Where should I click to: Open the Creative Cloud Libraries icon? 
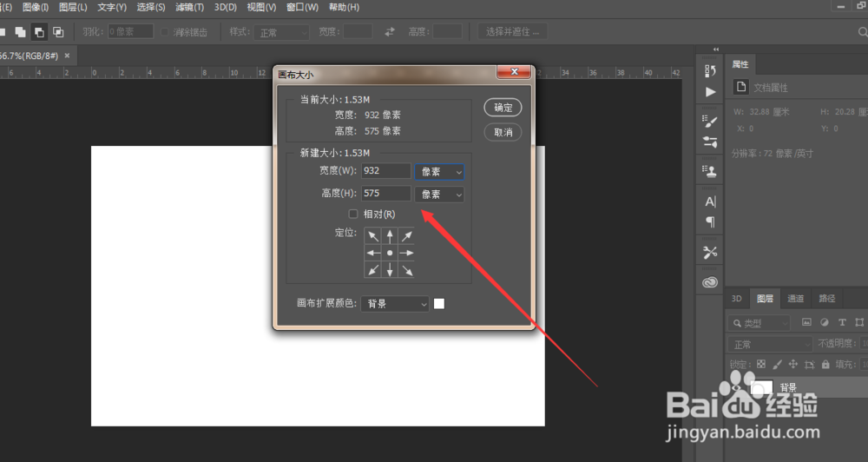coord(710,282)
